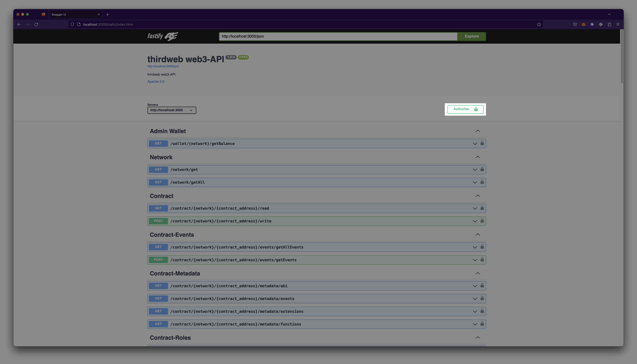The height and width of the screenshot is (364, 637).
Task: Click lock icon on contract write endpoint
Action: [482, 221]
